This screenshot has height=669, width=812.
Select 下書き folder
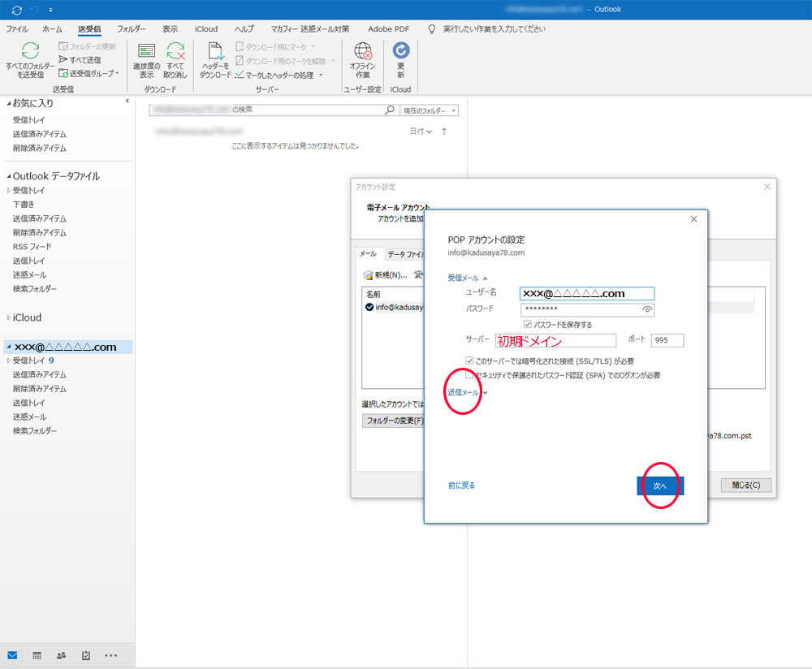(x=24, y=204)
